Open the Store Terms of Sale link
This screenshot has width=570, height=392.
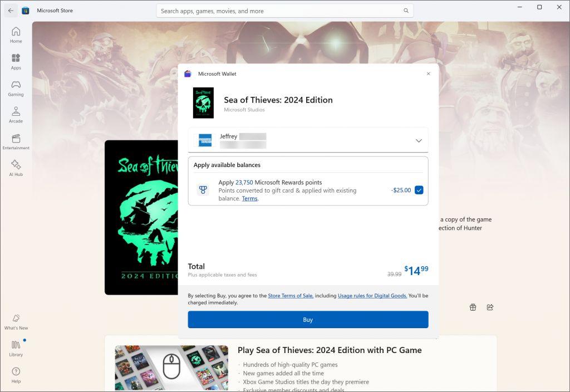click(290, 296)
